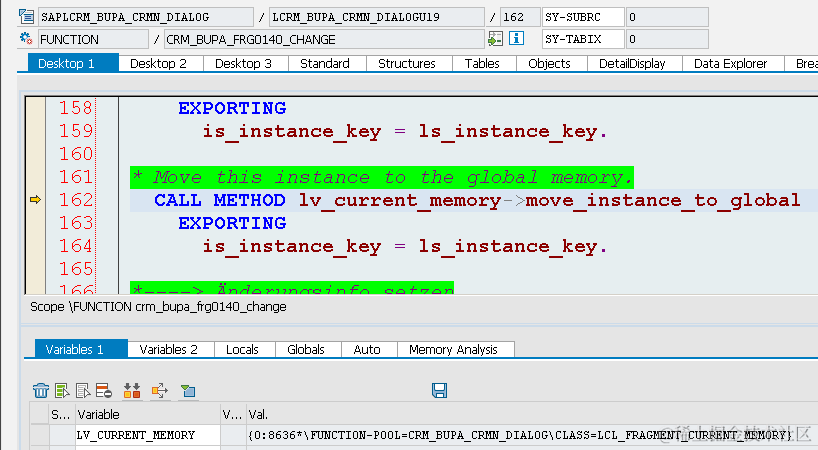Click the navigate-to-source icon after CRM_BUPA_FRG0140_CHANGE
This screenshot has width=818, height=450.
pos(495,39)
